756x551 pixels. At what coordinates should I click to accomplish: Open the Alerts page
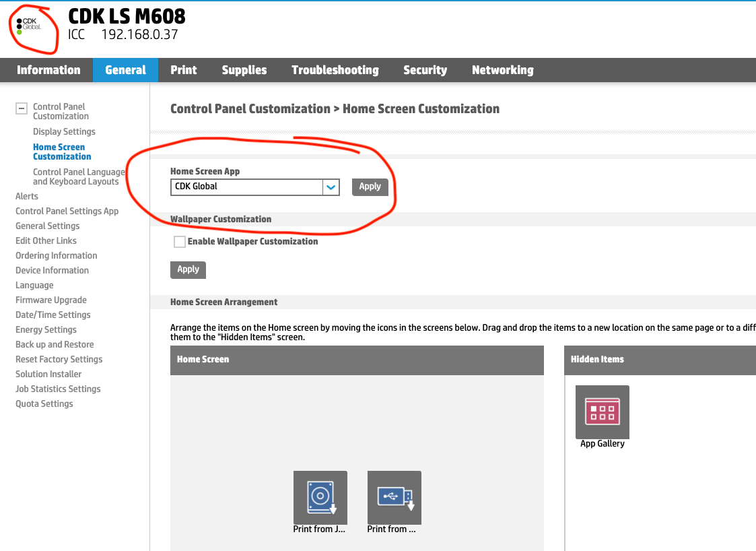click(27, 196)
